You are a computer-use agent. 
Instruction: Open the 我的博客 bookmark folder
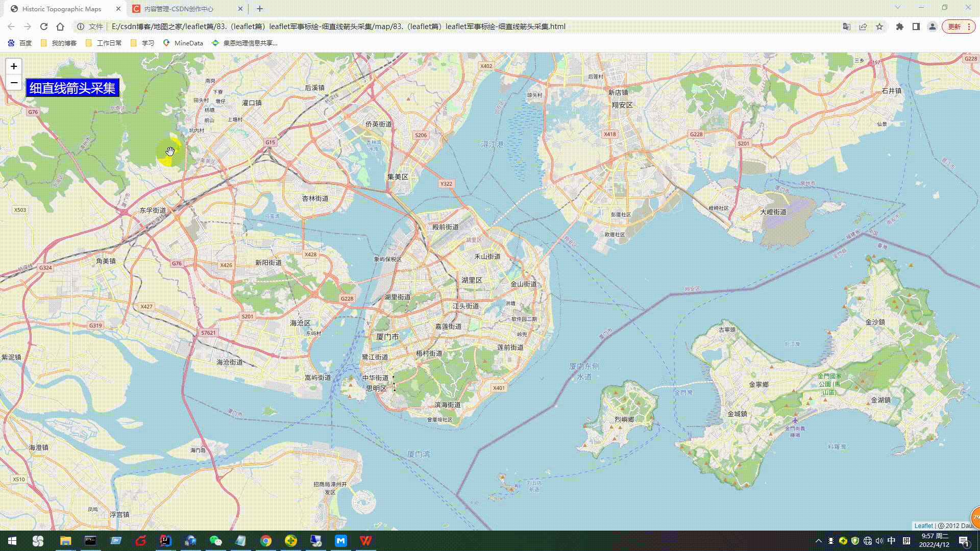pos(59,43)
